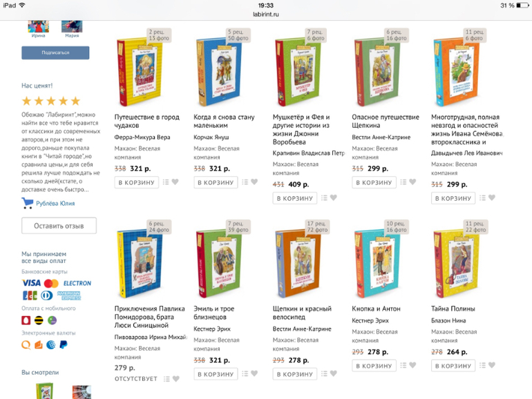The width and height of the screenshot is (532, 399).
Task: Open list menu for Опасное путешествие Щепкина
Action: click(x=404, y=182)
